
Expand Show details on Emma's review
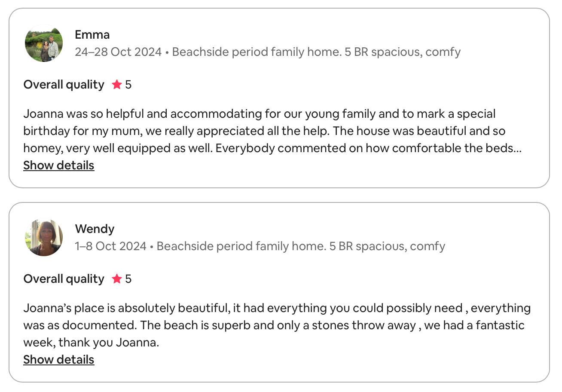[59, 165]
